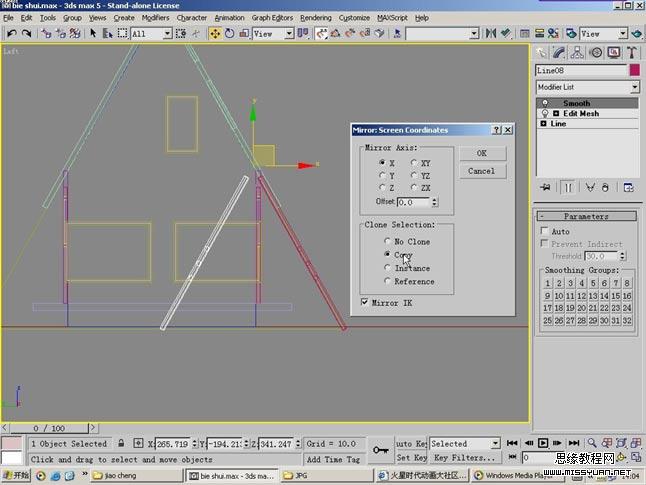Screen dimensions: 646x485
Task: Open the MAXScript menu
Action: (x=392, y=18)
